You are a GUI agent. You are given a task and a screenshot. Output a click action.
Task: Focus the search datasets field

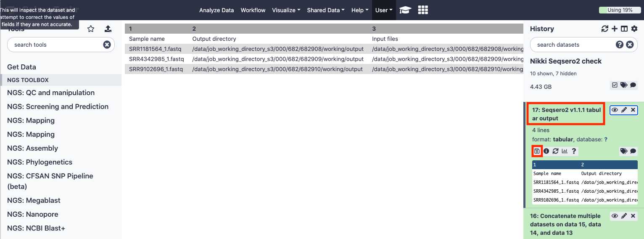pyautogui.click(x=572, y=45)
